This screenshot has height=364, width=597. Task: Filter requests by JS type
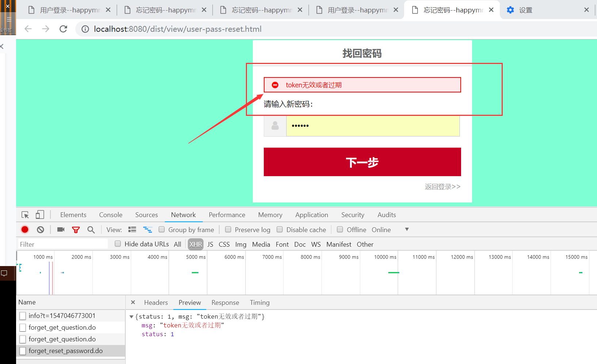point(210,244)
